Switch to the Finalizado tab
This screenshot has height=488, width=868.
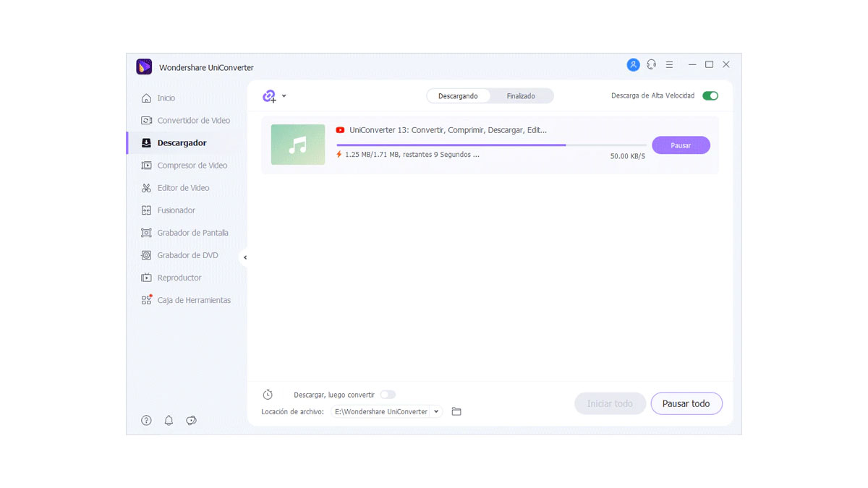(521, 96)
